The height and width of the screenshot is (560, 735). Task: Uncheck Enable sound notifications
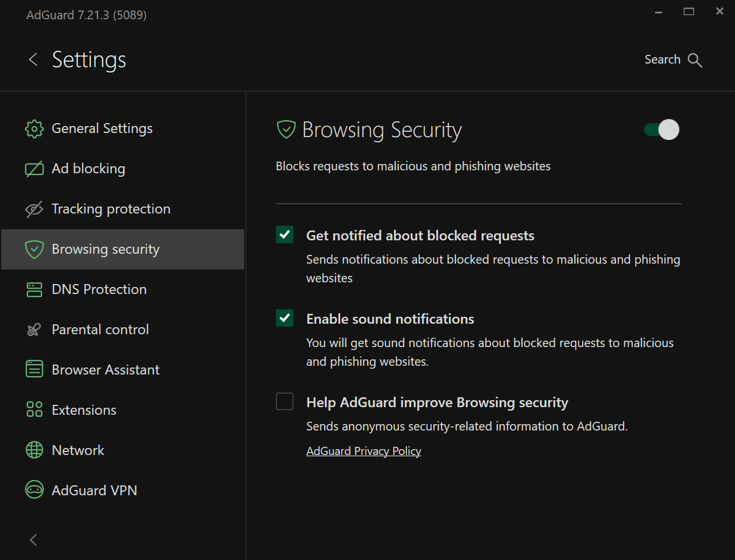(x=285, y=318)
